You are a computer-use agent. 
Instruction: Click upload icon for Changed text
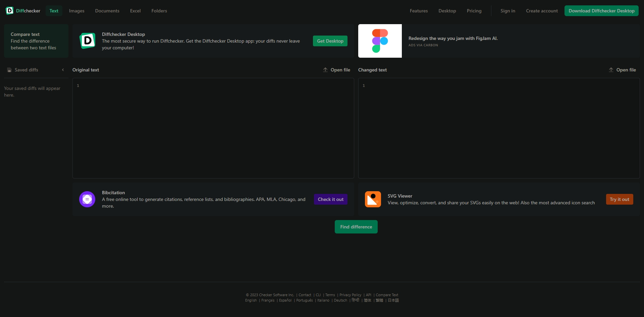[x=611, y=70]
